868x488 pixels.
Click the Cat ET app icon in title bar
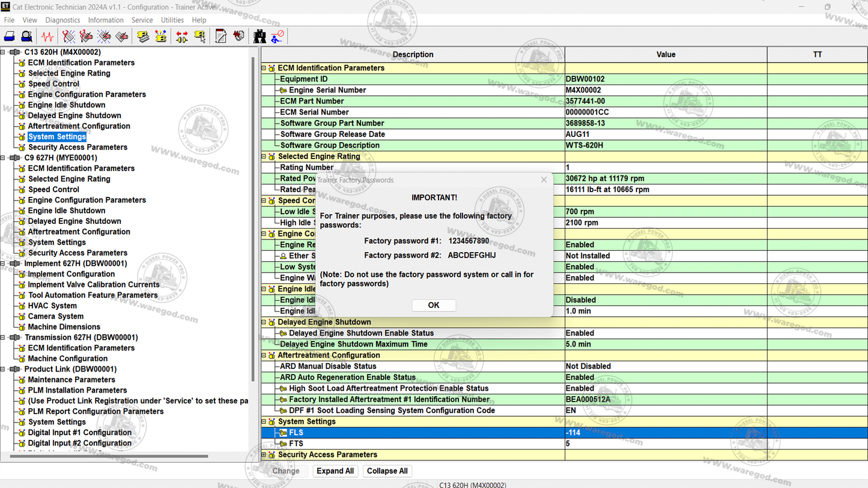tap(5, 7)
